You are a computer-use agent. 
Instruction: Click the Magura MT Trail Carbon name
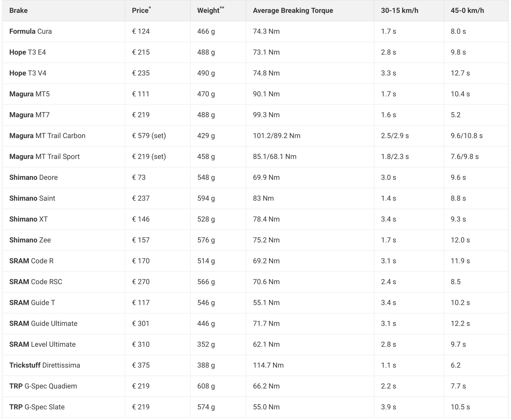point(47,136)
